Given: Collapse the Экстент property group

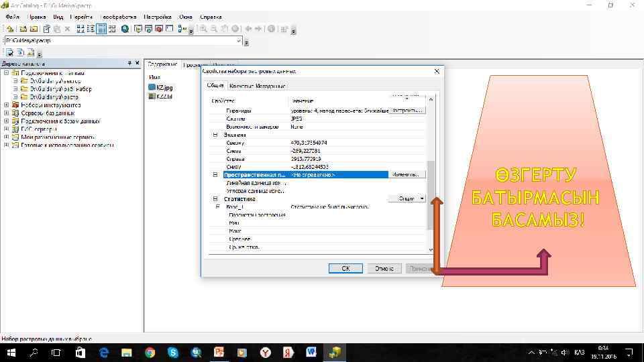Looking at the screenshot, I should point(215,135).
